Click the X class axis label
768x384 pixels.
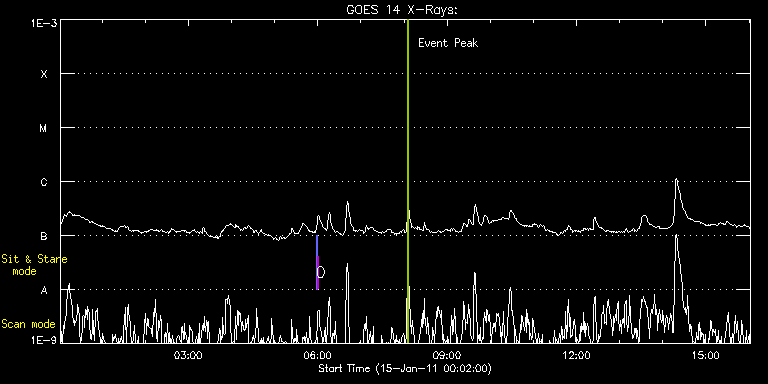44,74
